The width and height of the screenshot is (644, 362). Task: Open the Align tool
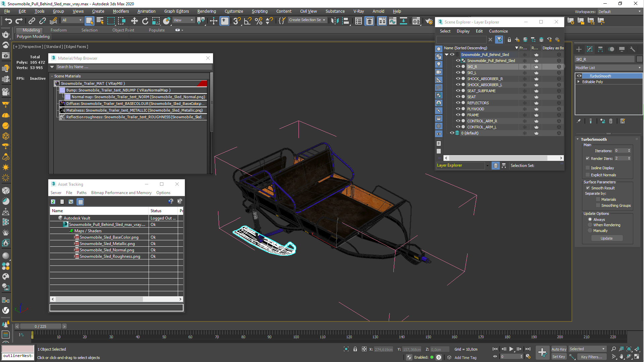point(345,21)
